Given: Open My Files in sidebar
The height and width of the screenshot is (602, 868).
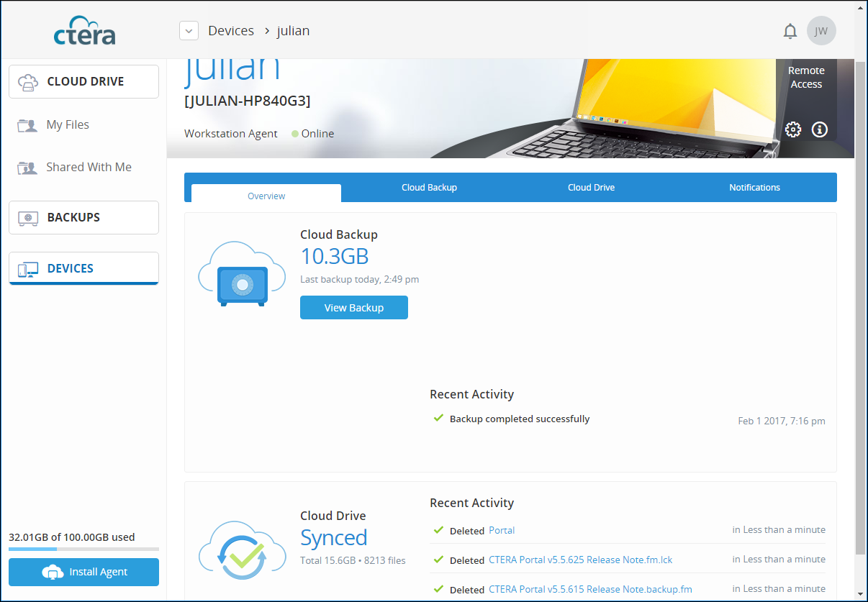Looking at the screenshot, I should (68, 124).
